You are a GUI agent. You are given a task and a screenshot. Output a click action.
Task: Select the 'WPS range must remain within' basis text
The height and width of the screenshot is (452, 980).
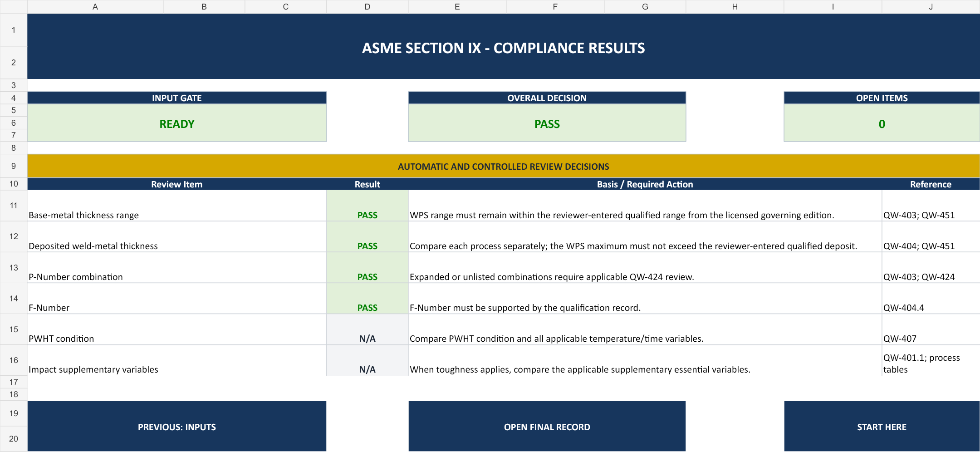point(622,215)
